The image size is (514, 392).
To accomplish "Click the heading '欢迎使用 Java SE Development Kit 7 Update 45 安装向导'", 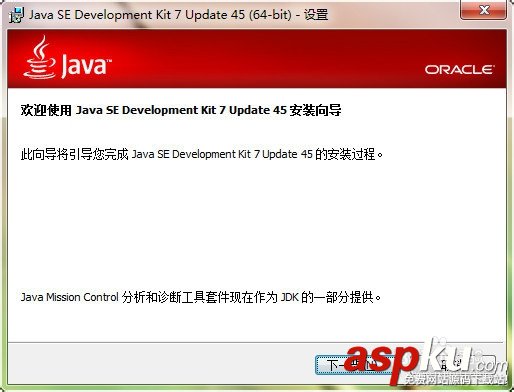I will [181, 110].
